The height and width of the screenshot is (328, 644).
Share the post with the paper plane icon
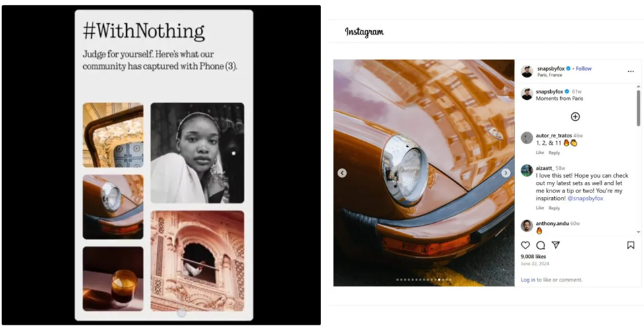point(555,245)
